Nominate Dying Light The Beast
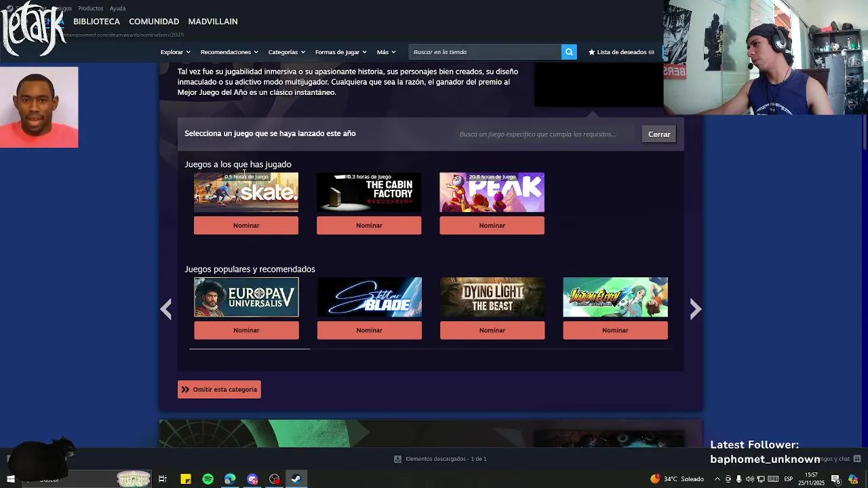Image resolution: width=868 pixels, height=488 pixels. click(x=492, y=330)
